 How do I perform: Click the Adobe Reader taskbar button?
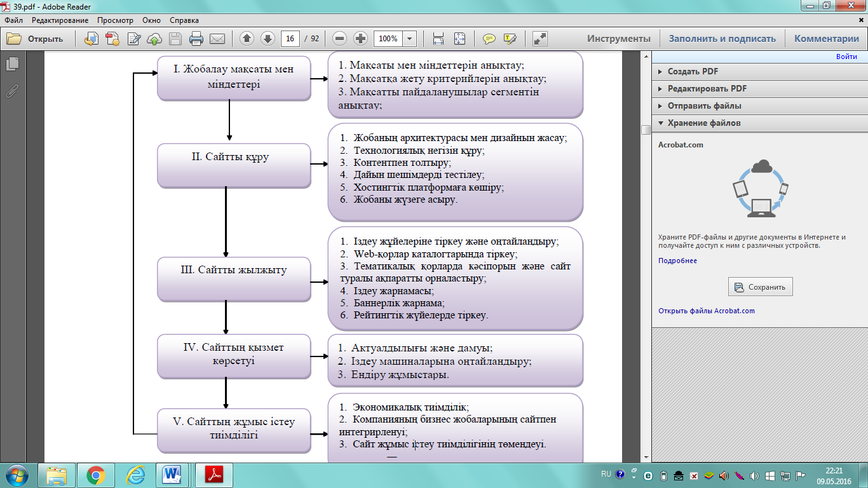[214, 475]
